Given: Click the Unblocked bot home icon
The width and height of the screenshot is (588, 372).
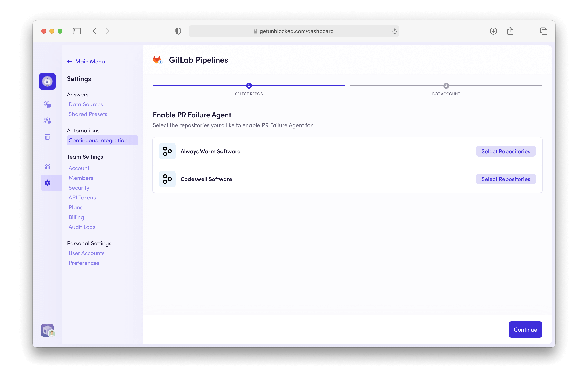Looking at the screenshot, I should tap(47, 81).
